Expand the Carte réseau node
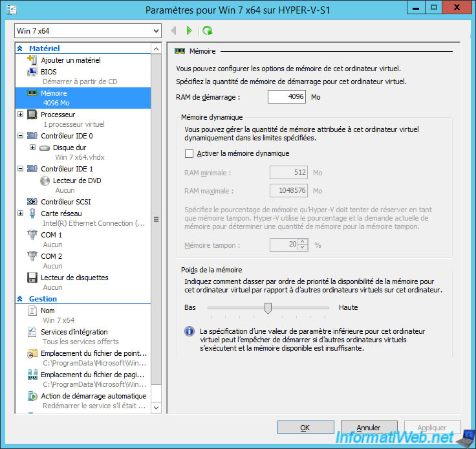476x449 pixels. (x=20, y=213)
